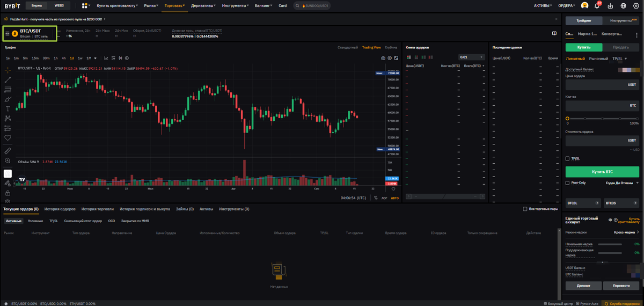This screenshot has height=306, width=644.
Task: Expand the Assets (АКТИВЫ) menu
Action: click(x=543, y=6)
